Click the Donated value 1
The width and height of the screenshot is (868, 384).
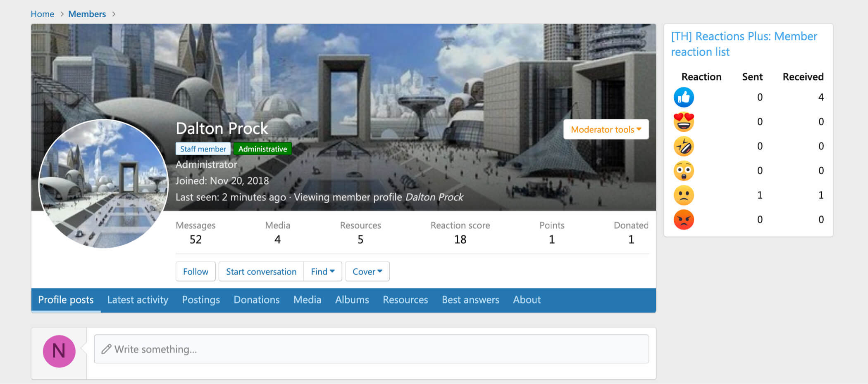click(631, 239)
